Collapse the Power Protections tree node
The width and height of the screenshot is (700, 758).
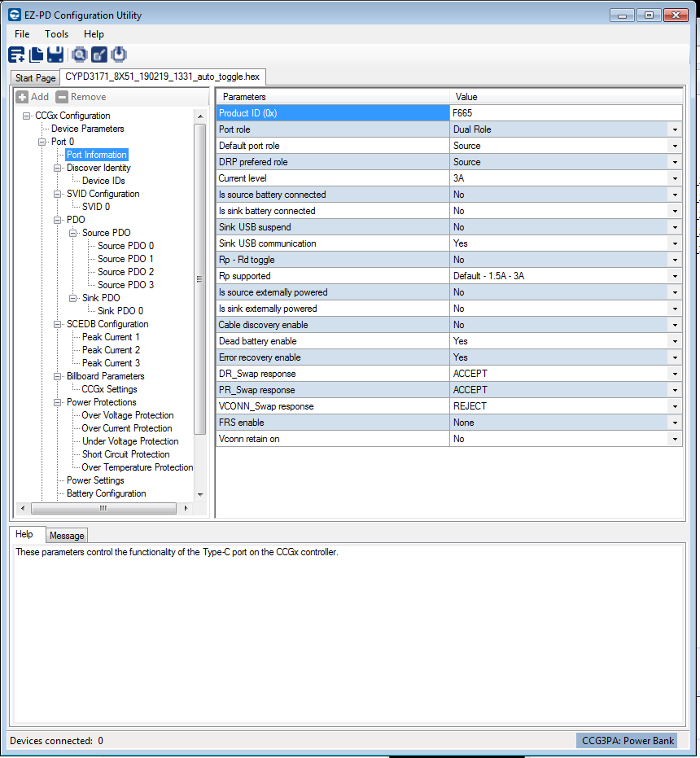click(58, 402)
